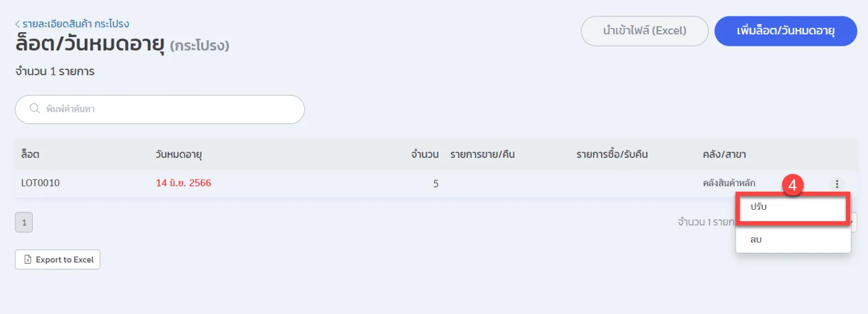Screen dimensions: 868x314
Task: Click the รายการซื้อ/รับคืน column header
Action: coord(612,154)
